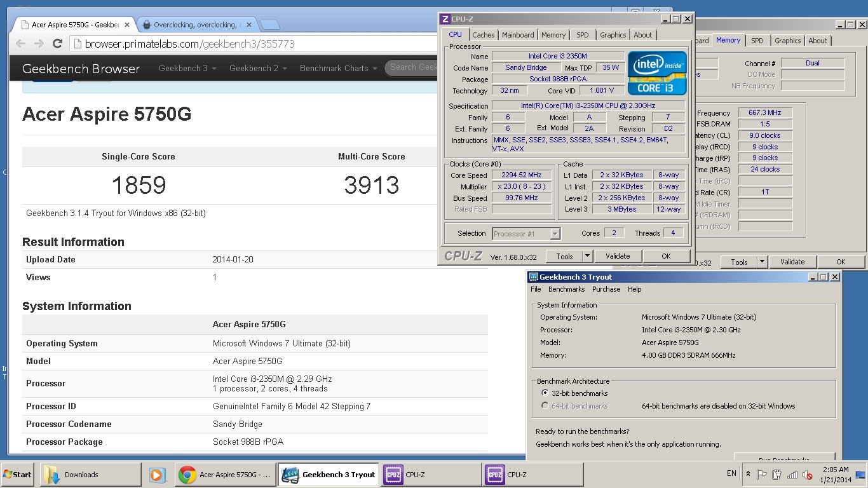The width and height of the screenshot is (868, 488).
Task: Open the File menu in Geekbench 3 Tryout
Action: (536, 289)
